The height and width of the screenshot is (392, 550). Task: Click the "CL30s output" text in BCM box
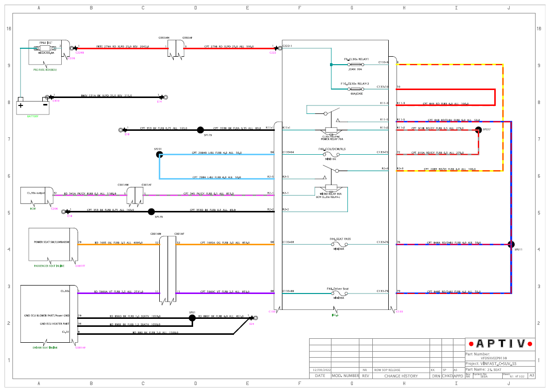tap(36, 193)
